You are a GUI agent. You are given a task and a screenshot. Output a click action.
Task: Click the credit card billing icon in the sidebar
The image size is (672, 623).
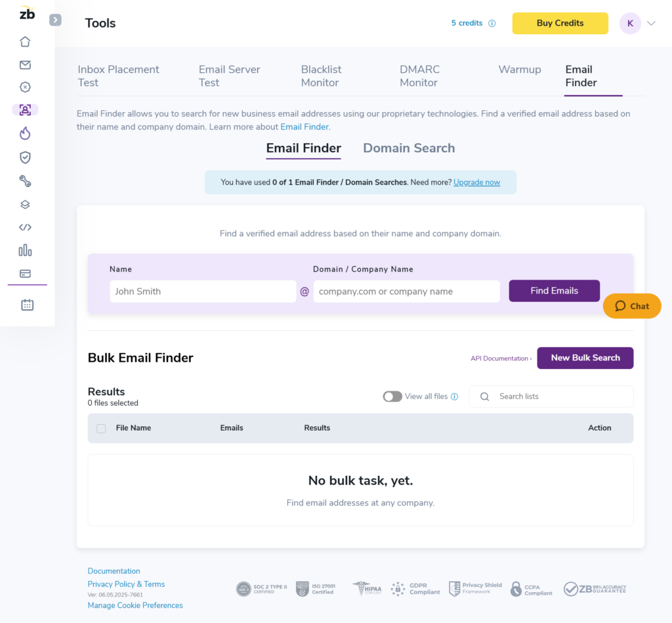pyautogui.click(x=25, y=274)
